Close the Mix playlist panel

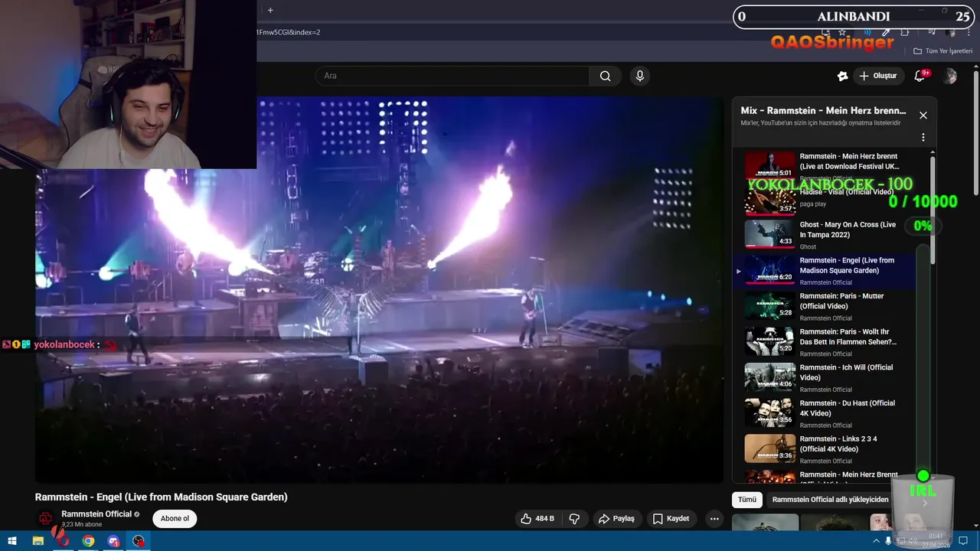[923, 115]
